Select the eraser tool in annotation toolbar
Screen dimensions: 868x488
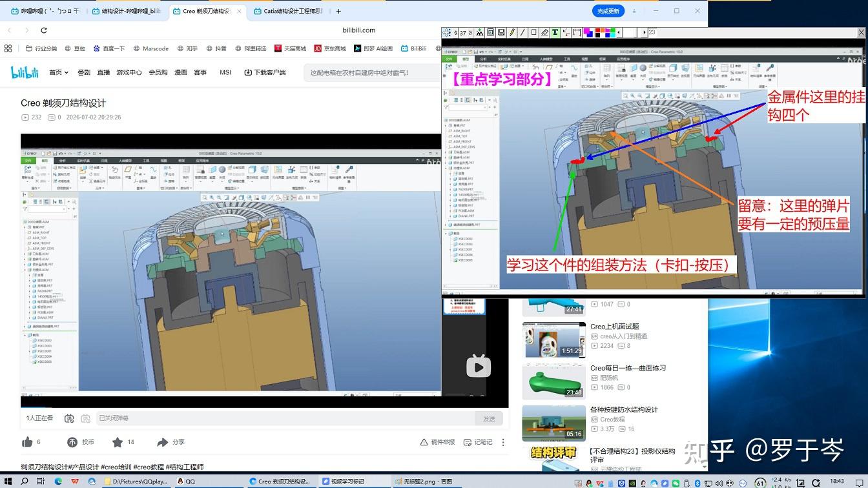click(544, 32)
